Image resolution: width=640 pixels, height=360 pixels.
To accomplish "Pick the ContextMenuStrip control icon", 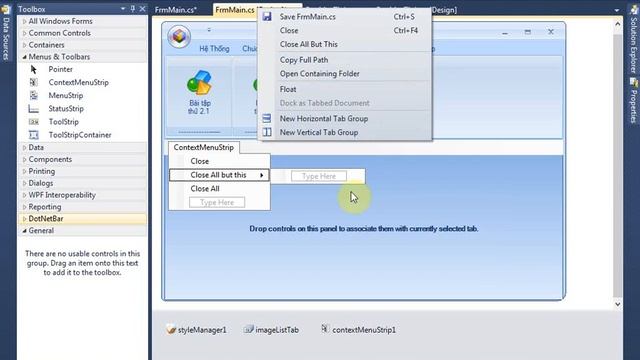I will coord(33,82).
